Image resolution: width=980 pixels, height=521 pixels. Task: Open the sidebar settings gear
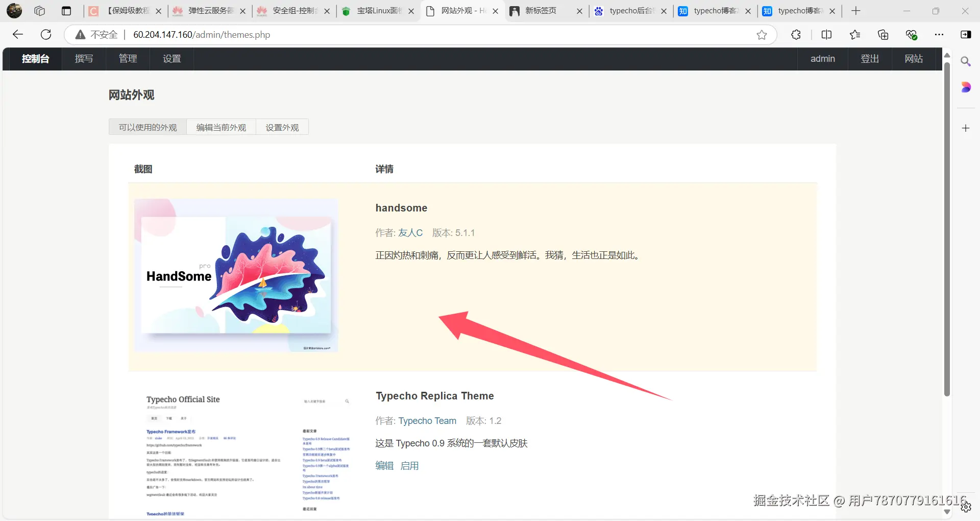pos(966,507)
